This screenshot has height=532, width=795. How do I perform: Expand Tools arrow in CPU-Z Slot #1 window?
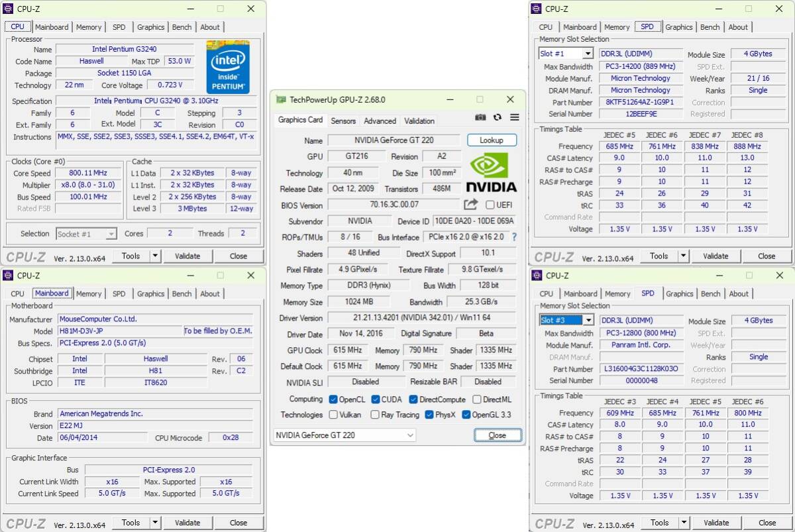[x=683, y=256]
